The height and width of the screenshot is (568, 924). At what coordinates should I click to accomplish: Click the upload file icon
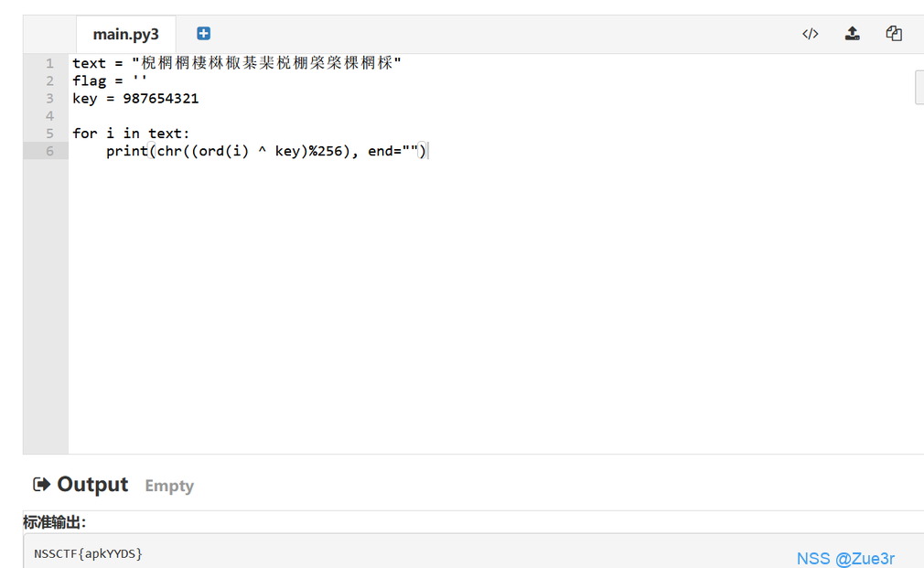coord(852,34)
